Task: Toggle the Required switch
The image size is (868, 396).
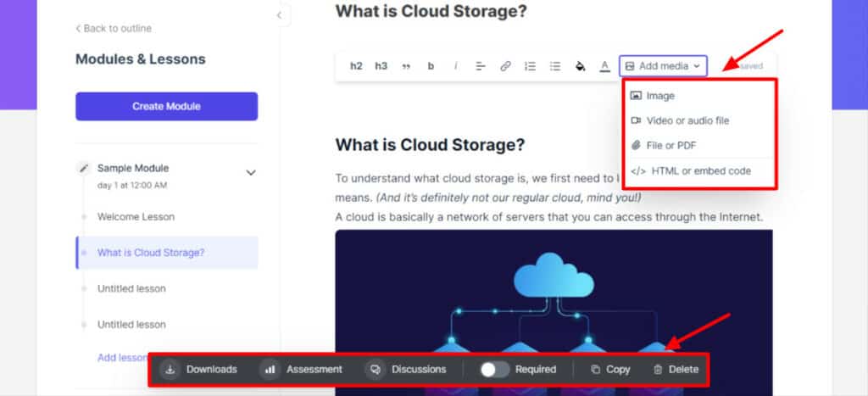Action: [494, 369]
